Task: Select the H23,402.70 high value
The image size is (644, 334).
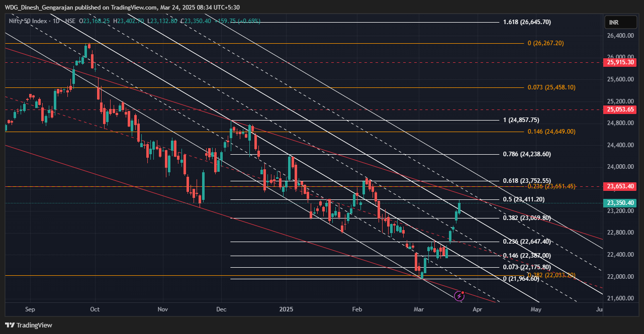Action: [129, 21]
